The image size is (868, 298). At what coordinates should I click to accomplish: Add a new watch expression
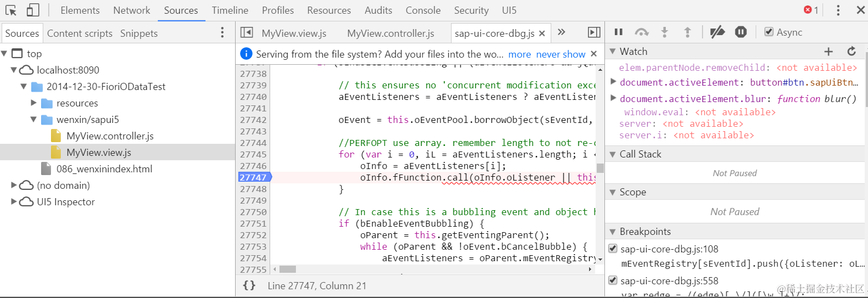(829, 52)
